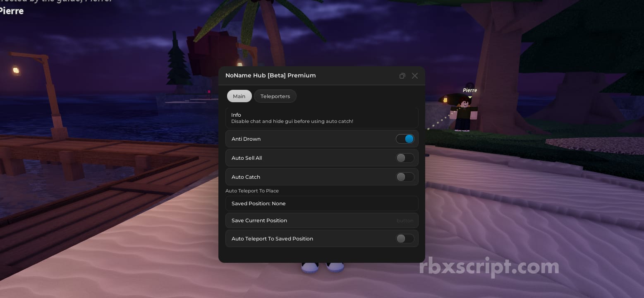Click the rbxscript.com watermark
Image resolution: width=644 pixels, height=298 pixels.
click(489, 267)
